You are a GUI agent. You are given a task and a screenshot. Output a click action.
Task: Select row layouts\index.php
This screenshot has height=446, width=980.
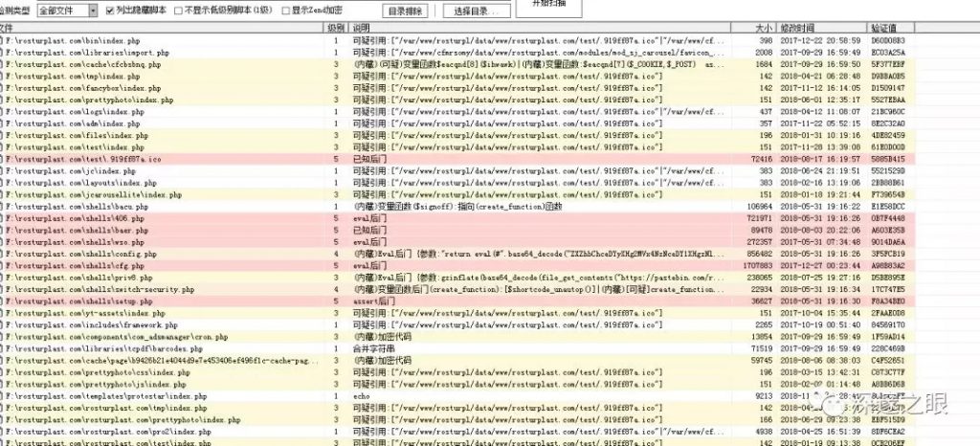(457, 183)
